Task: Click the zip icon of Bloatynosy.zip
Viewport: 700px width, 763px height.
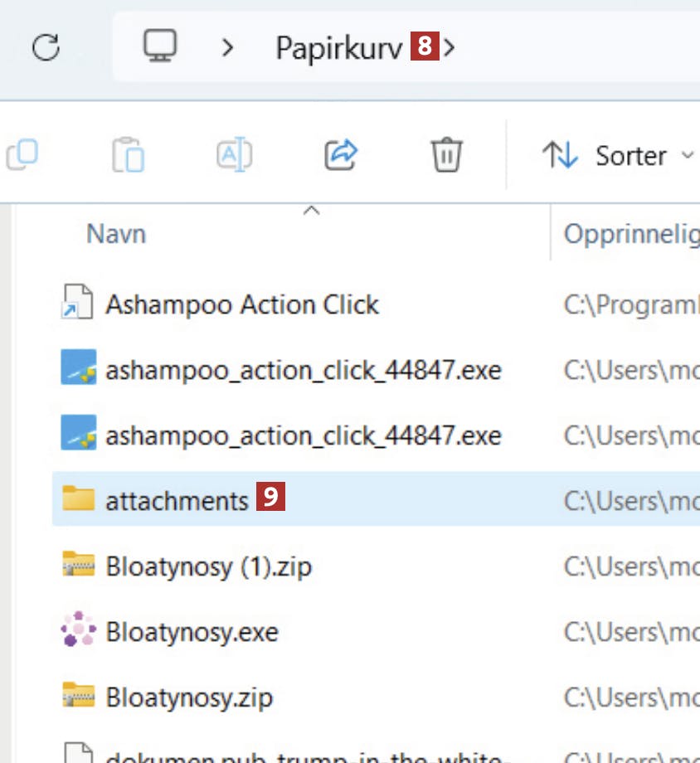Action: pos(78,694)
